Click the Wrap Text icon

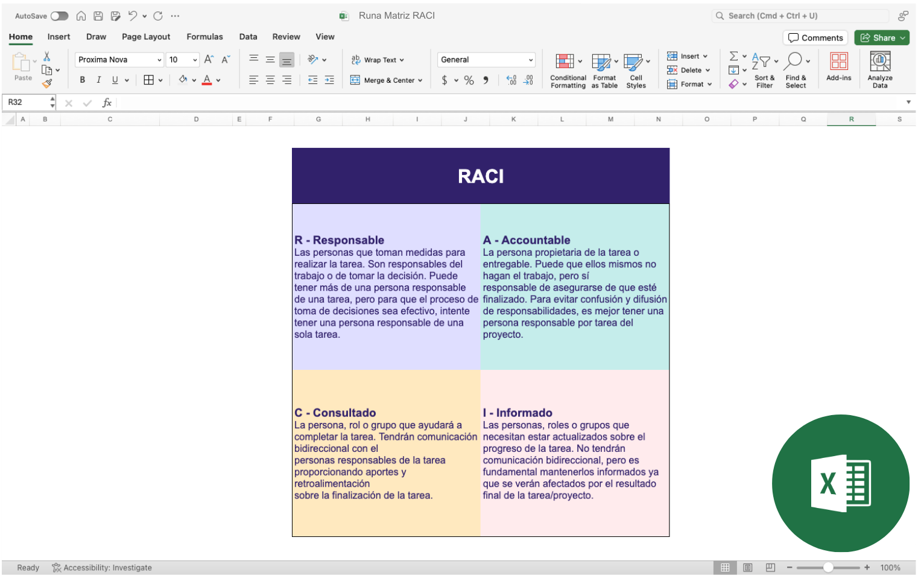[x=355, y=59]
